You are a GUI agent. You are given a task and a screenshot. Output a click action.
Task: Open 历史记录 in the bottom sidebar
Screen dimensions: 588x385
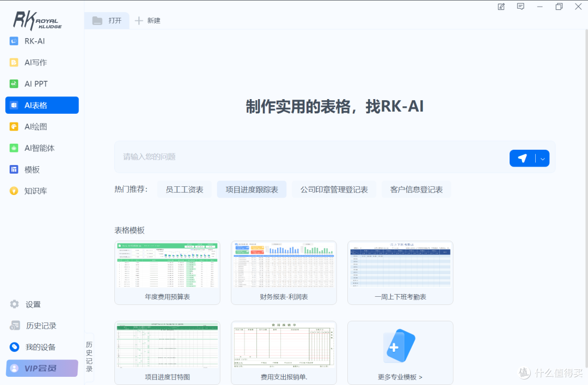coord(42,326)
